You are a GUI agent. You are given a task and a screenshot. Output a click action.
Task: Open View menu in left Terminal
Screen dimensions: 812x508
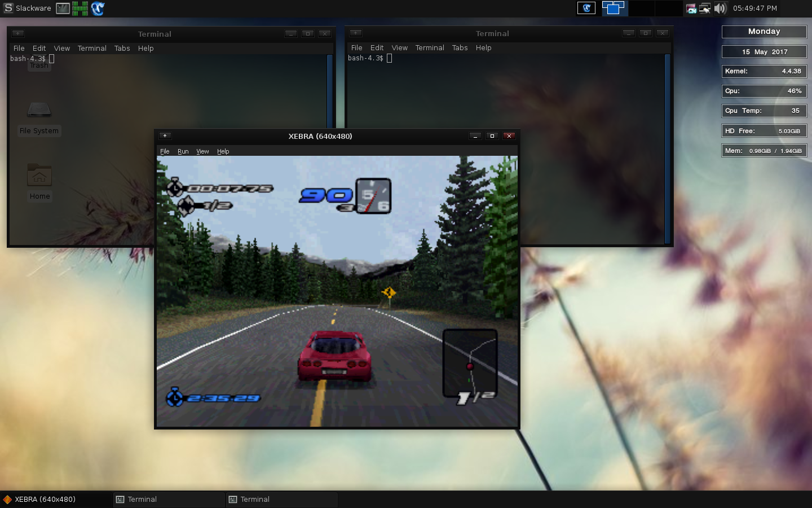(x=62, y=49)
